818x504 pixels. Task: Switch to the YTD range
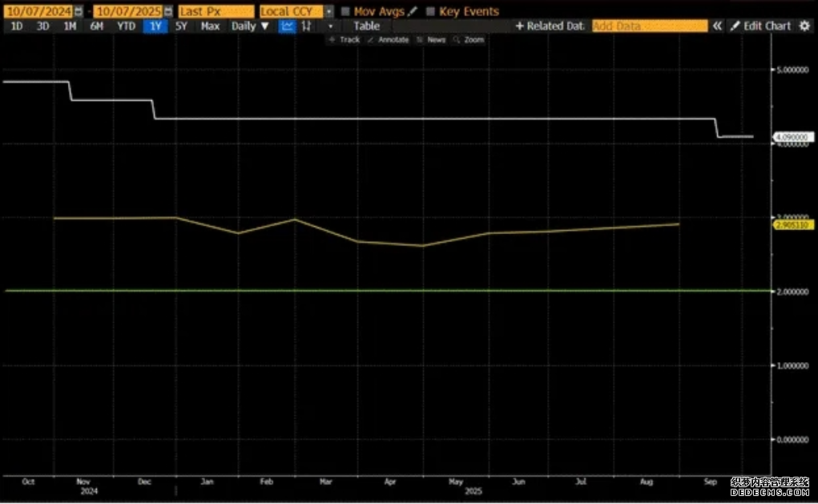click(x=126, y=26)
